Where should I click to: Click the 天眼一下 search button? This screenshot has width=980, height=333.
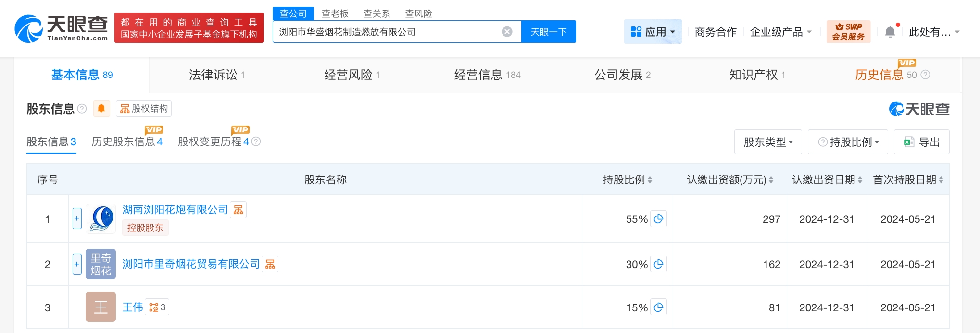(549, 32)
